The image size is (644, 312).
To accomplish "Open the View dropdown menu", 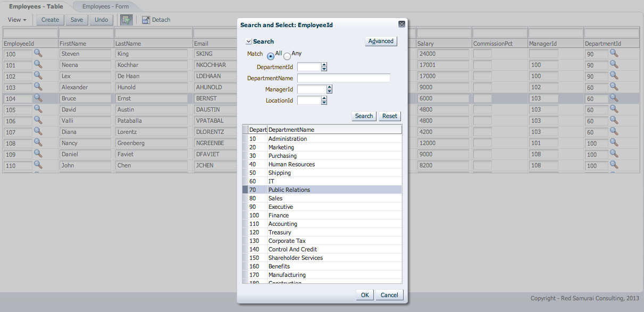I will tap(17, 19).
